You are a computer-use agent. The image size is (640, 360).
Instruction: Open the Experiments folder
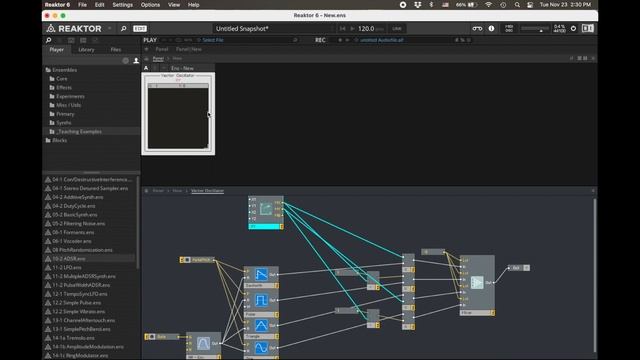point(70,96)
